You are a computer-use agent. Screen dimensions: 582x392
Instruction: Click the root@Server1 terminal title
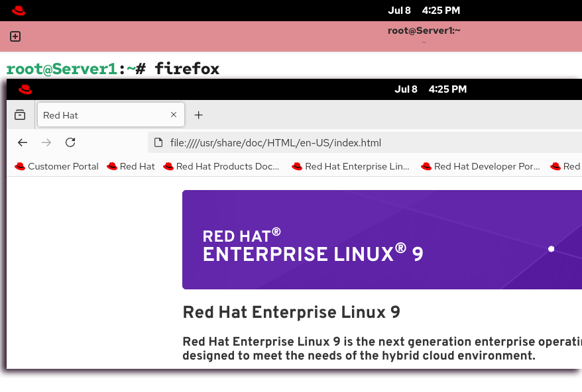[424, 30]
